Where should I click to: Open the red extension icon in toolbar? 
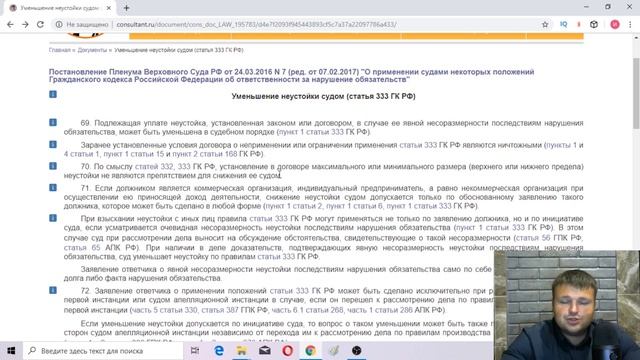[579, 24]
